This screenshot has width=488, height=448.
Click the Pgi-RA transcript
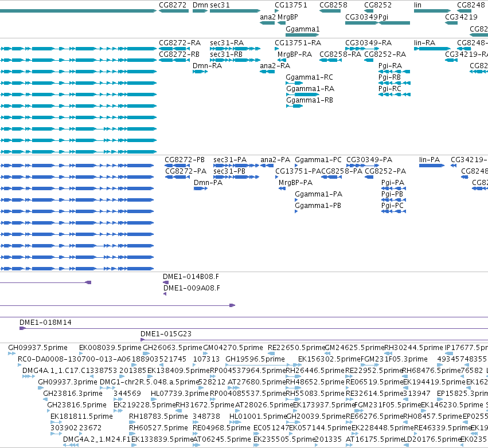[x=395, y=72]
